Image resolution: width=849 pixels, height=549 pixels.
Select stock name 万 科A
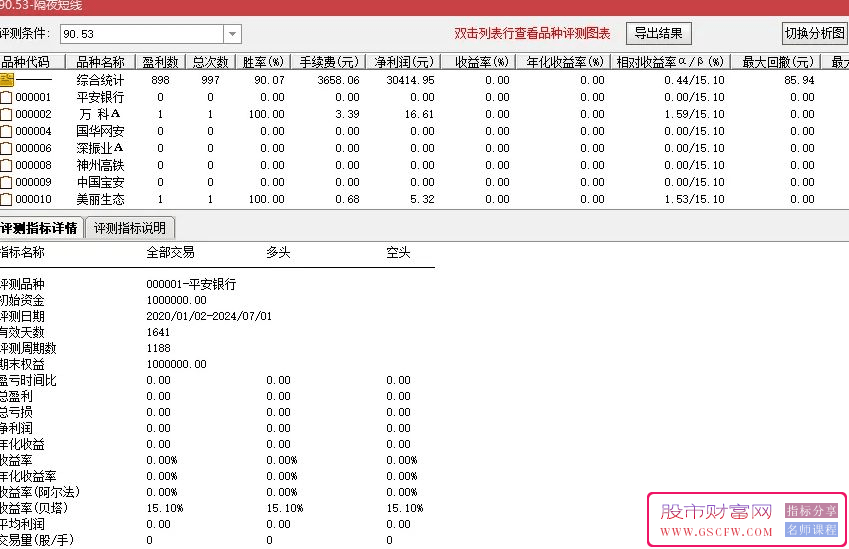pyautogui.click(x=100, y=114)
